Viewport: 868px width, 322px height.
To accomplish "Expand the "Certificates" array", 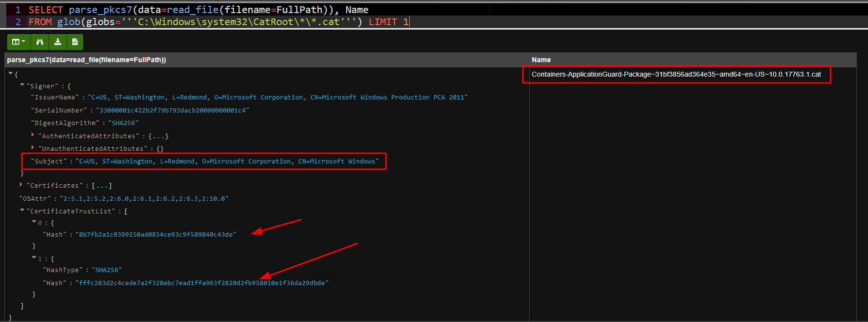I will pos(21,185).
